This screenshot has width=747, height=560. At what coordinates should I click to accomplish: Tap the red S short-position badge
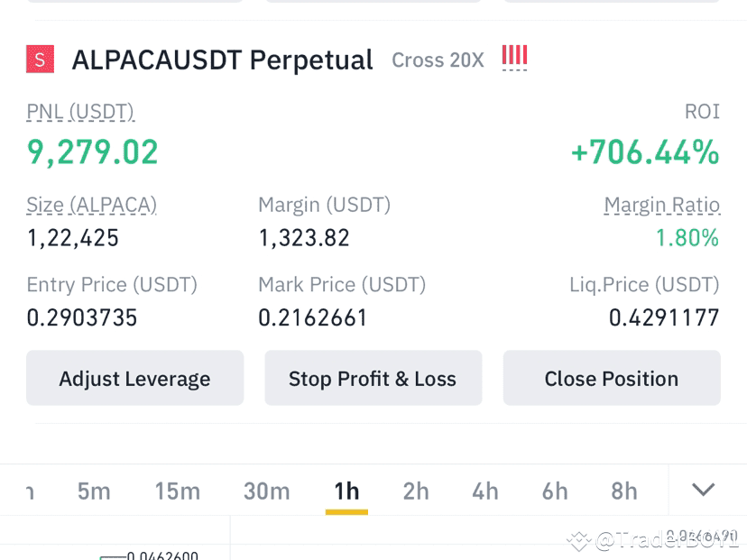tap(40, 59)
